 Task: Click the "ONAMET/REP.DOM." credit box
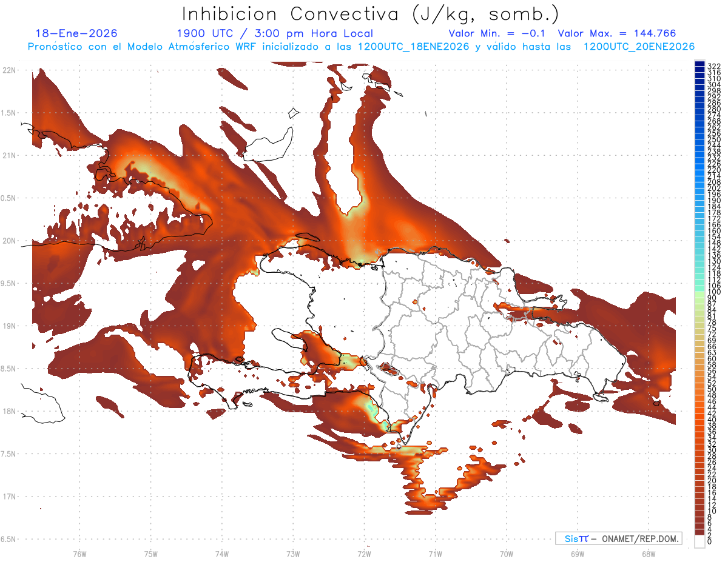[x=618, y=538]
